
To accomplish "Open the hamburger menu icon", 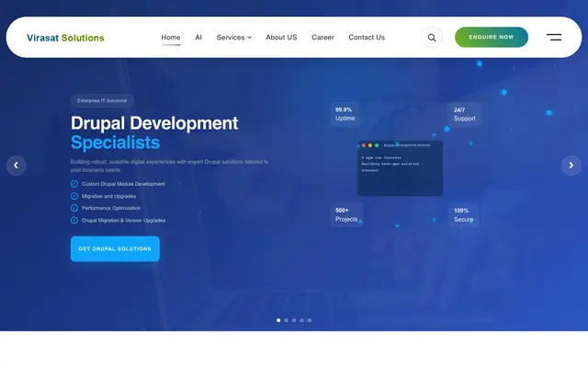I will (x=554, y=37).
